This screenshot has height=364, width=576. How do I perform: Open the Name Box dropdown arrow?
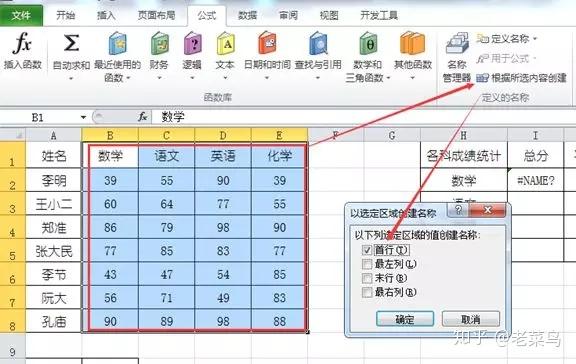83,118
